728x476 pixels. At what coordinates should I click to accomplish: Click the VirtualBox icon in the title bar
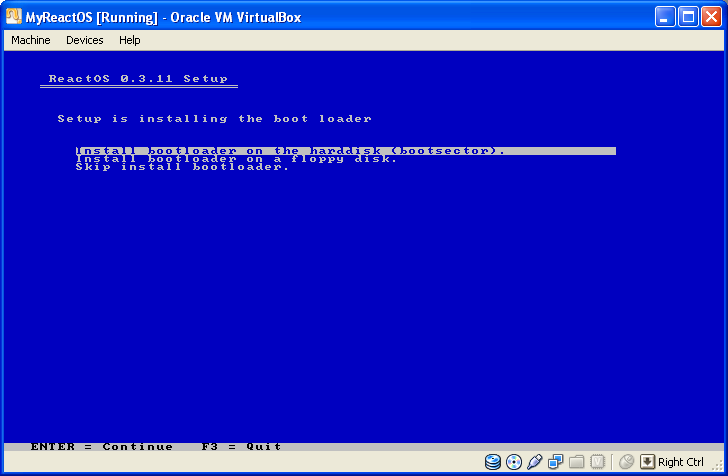(13, 16)
